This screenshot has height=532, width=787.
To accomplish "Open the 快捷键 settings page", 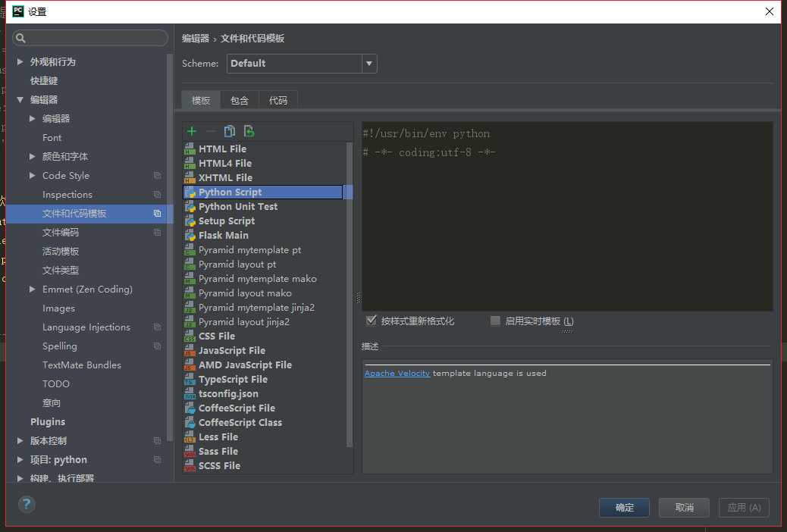I will [44, 81].
